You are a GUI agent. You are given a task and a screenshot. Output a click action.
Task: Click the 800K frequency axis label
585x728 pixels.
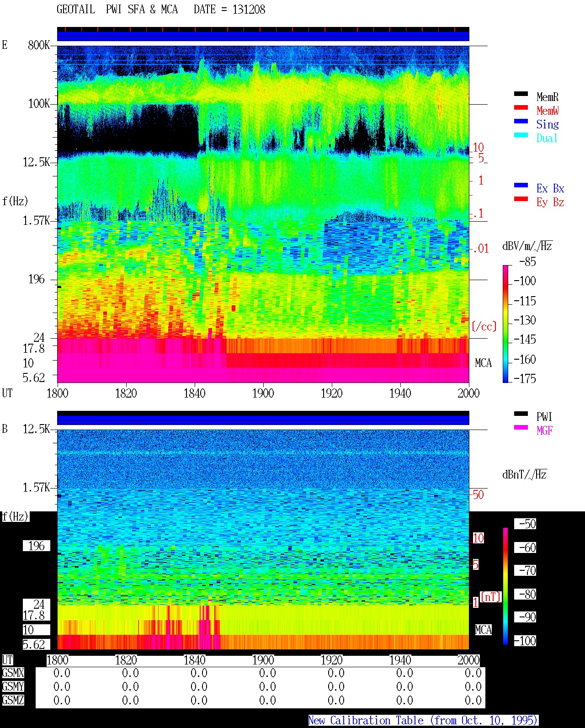point(39,45)
